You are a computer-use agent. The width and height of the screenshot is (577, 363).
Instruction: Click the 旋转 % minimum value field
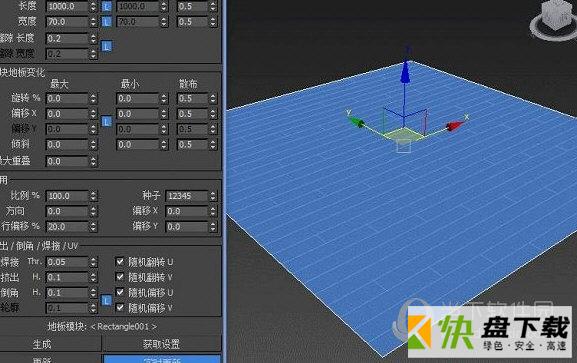point(138,98)
